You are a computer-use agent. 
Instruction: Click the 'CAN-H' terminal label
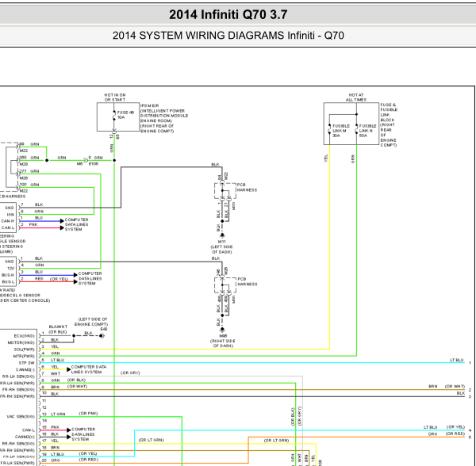[8, 221]
